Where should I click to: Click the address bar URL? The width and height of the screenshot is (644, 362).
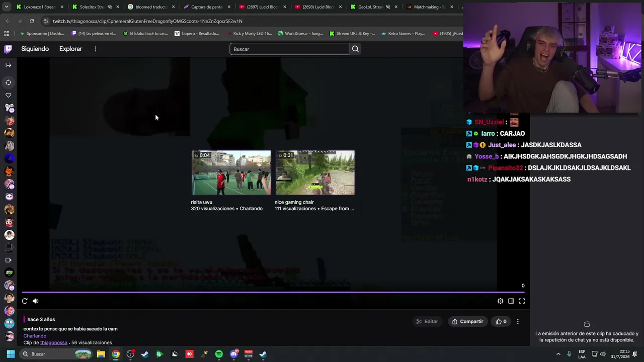click(x=147, y=21)
